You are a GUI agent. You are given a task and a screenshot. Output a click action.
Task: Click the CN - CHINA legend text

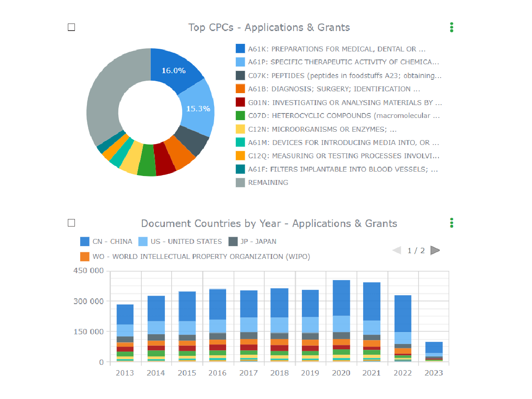point(112,241)
